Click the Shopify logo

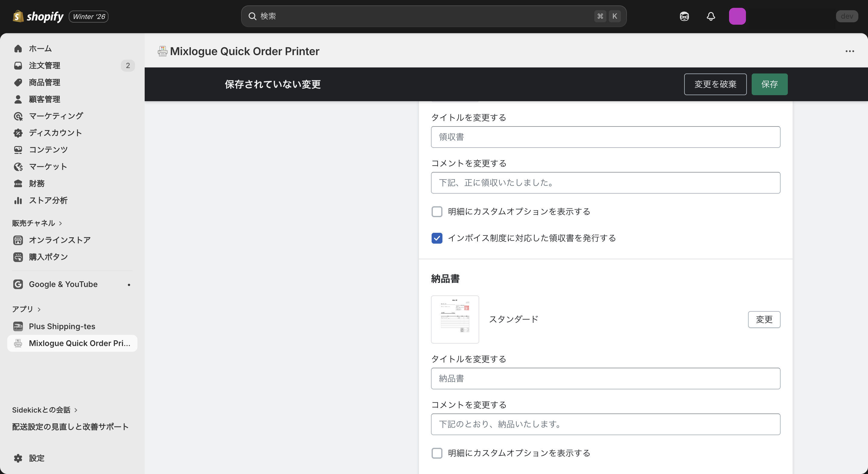(38, 16)
